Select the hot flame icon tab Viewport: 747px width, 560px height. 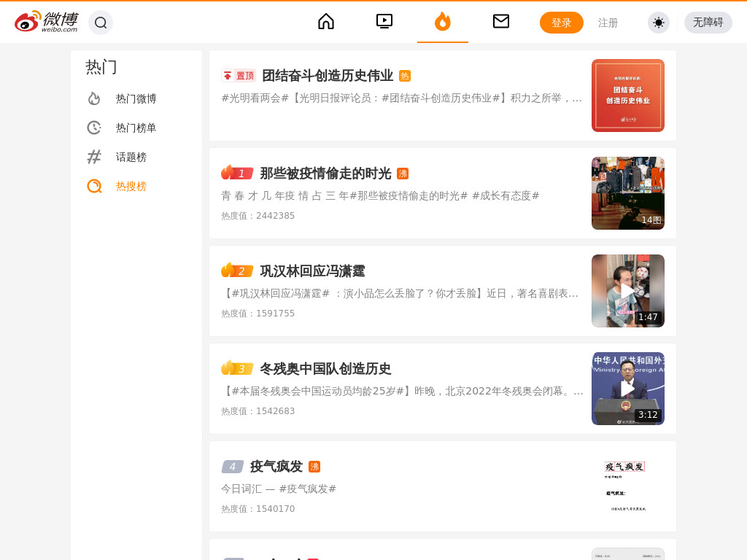(443, 21)
